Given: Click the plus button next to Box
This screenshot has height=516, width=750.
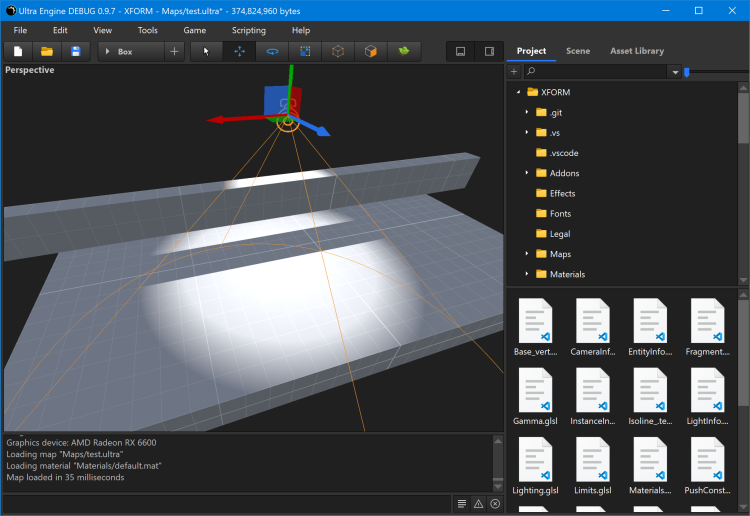Looking at the screenshot, I should pyautogui.click(x=174, y=51).
